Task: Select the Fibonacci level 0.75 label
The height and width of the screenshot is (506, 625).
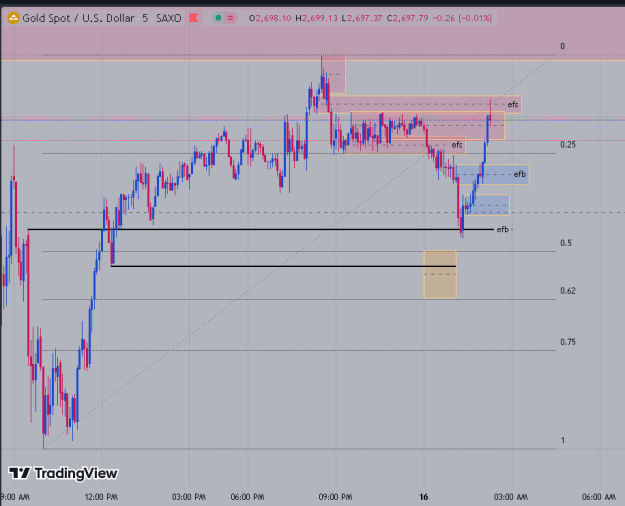Action: coord(568,342)
